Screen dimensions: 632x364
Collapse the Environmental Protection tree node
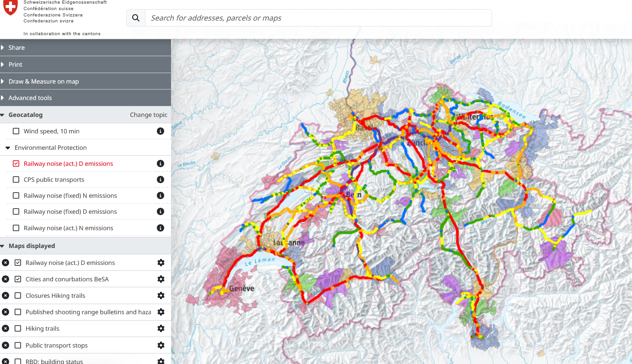tap(8, 148)
